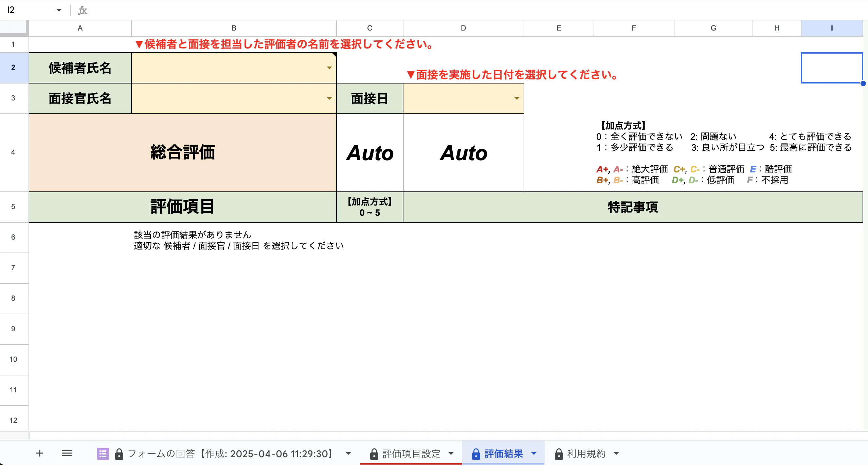Viewport: 868px width, 465px height.
Task: Click the 【加点方式】0～5 header cell
Action: coord(370,207)
